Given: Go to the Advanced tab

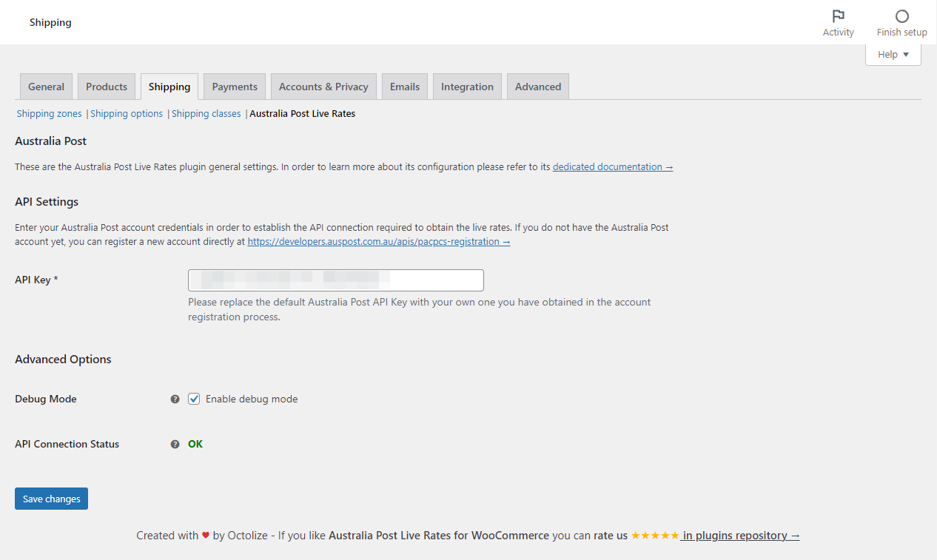Looking at the screenshot, I should coord(538,87).
